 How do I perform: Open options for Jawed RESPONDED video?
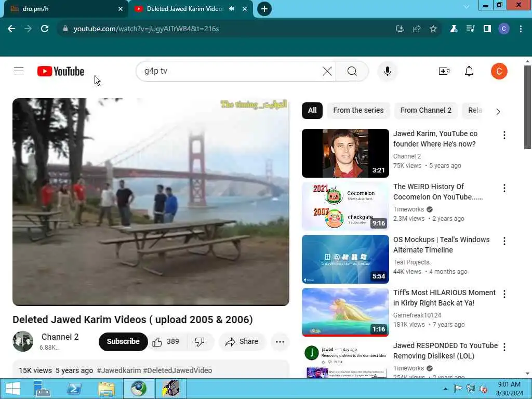[x=504, y=347]
